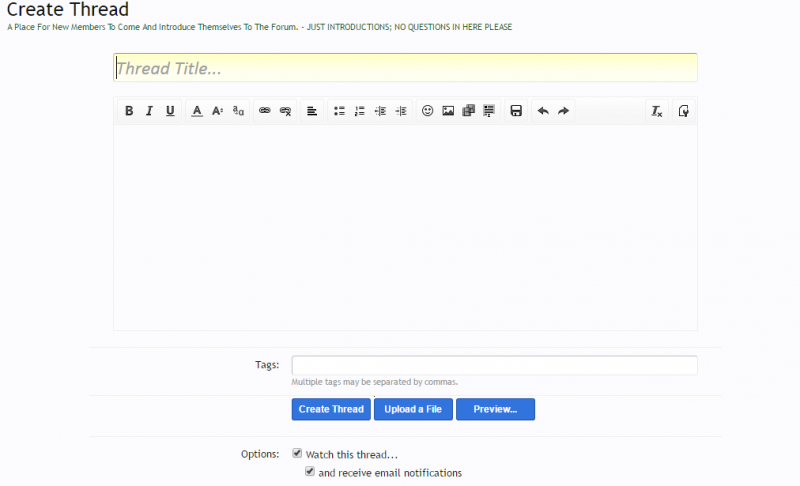Click into the Thread Title field
Screen dimensions: 800x486
405,68
